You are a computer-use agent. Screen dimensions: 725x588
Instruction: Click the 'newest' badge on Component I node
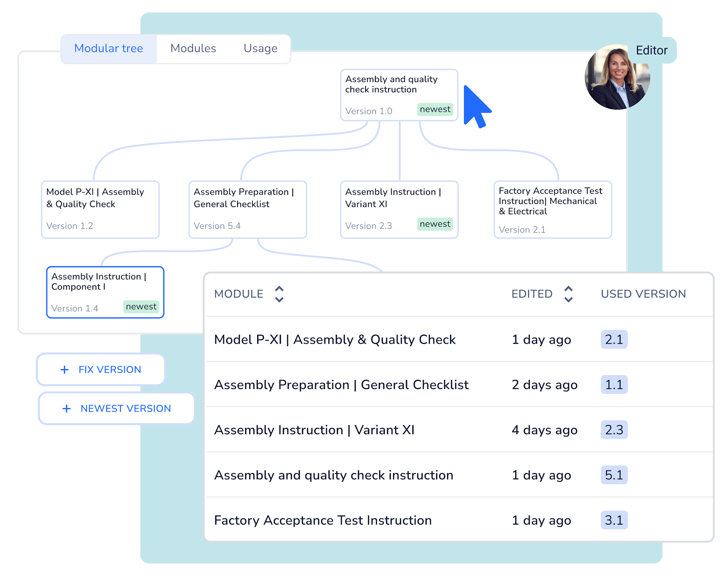(141, 307)
